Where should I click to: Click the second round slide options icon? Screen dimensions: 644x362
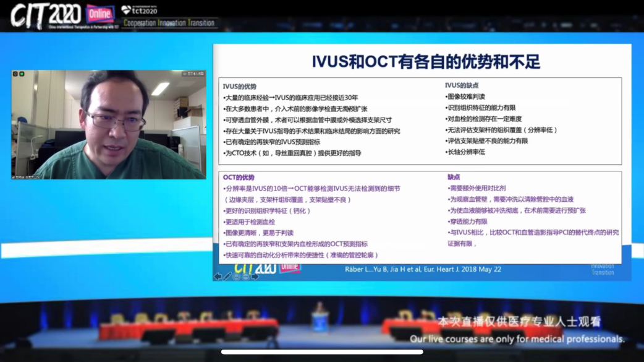point(246,277)
